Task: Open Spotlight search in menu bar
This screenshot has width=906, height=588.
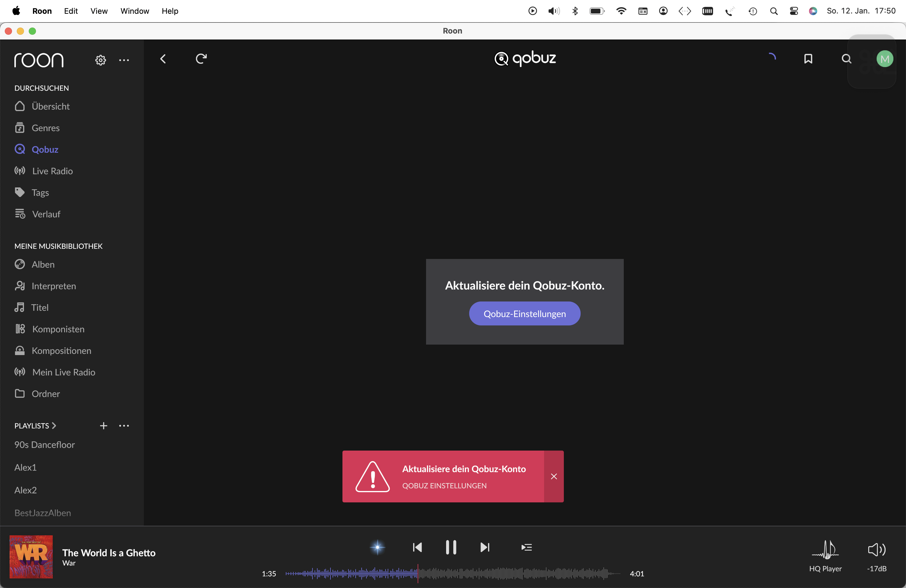Action: click(774, 11)
